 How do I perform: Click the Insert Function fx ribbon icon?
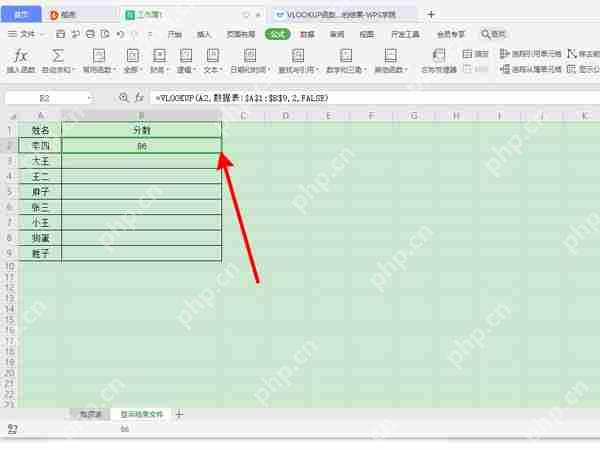20,56
